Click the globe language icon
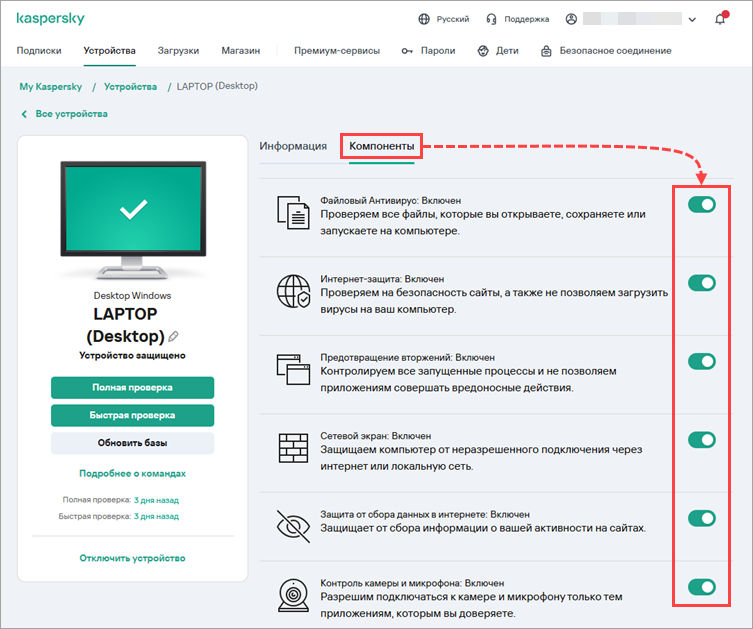This screenshot has height=629, width=753. [424, 19]
